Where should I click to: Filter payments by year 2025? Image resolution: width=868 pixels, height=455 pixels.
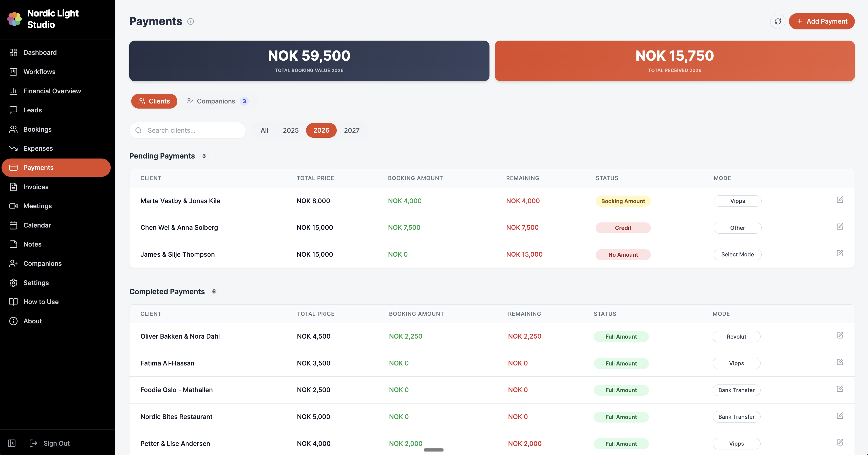pyautogui.click(x=290, y=130)
